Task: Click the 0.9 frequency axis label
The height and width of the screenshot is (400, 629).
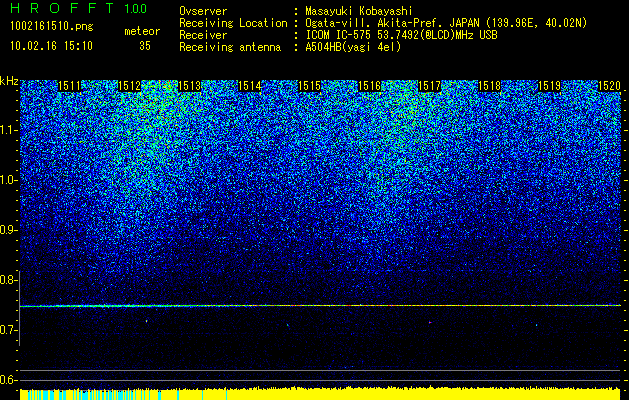Action: point(8,230)
